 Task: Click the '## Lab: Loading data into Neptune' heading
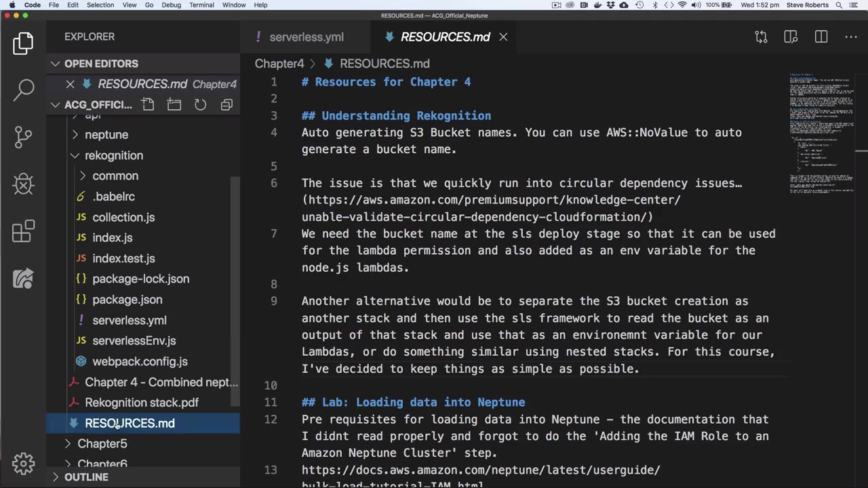413,403
